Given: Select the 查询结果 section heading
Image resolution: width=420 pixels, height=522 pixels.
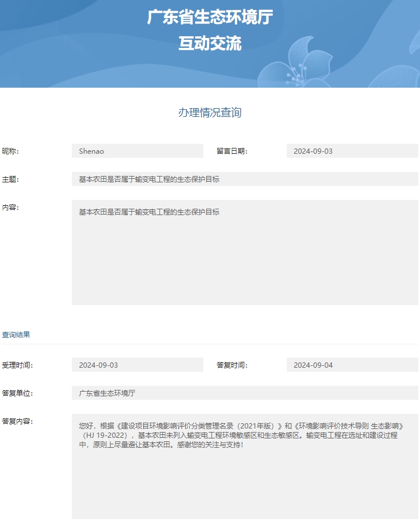Looking at the screenshot, I should pyautogui.click(x=16, y=335).
